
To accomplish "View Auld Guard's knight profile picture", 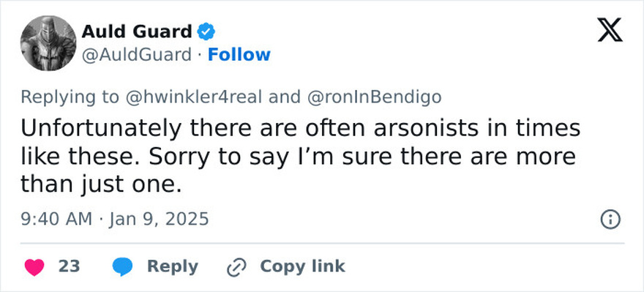I will 48,43.
